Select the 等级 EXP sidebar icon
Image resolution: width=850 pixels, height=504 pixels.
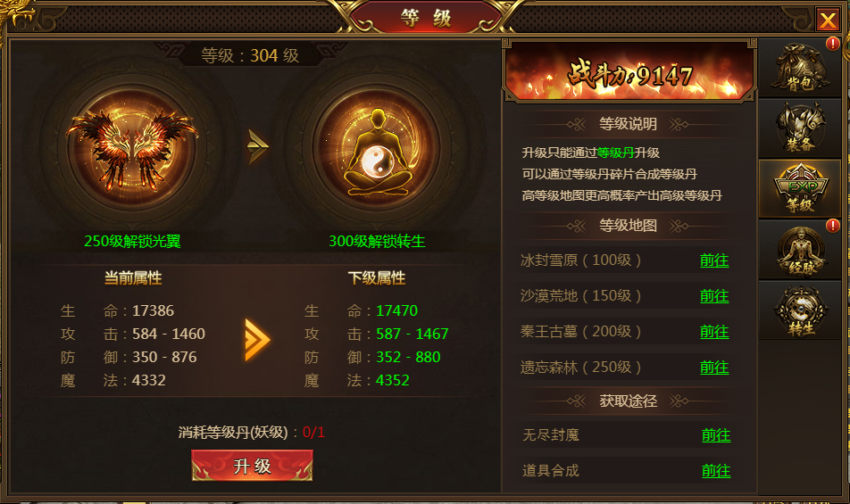click(800, 188)
